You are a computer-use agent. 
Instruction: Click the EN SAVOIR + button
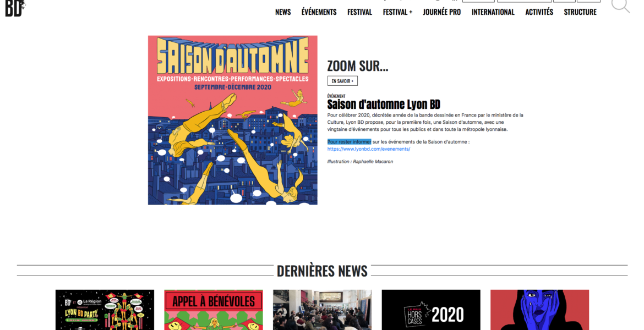[342, 81]
